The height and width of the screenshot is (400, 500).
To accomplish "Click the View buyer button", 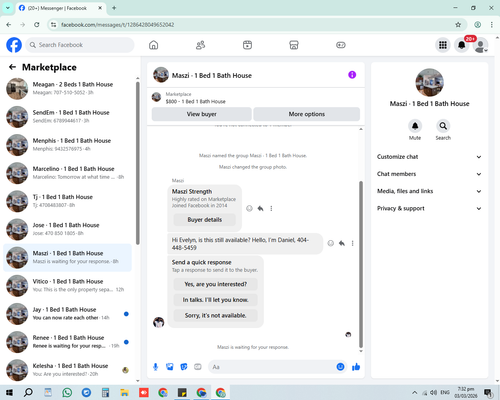I will pos(202,114).
